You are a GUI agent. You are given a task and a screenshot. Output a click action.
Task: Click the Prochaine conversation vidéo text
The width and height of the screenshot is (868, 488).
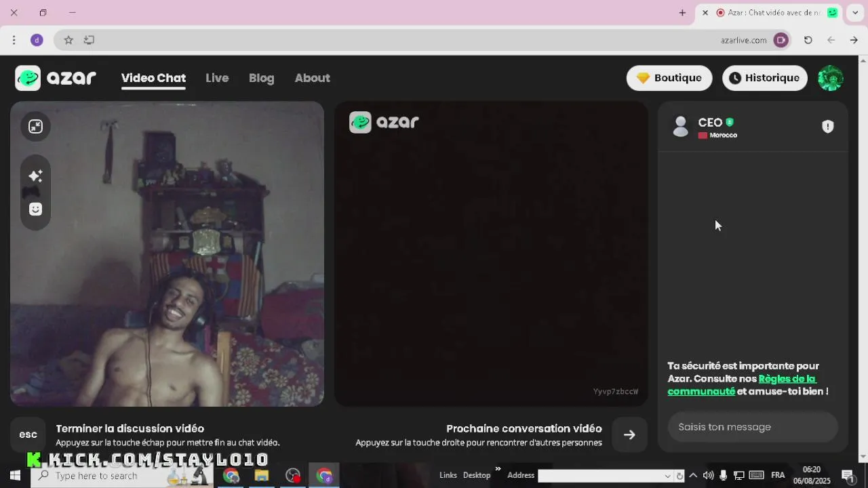click(x=524, y=428)
